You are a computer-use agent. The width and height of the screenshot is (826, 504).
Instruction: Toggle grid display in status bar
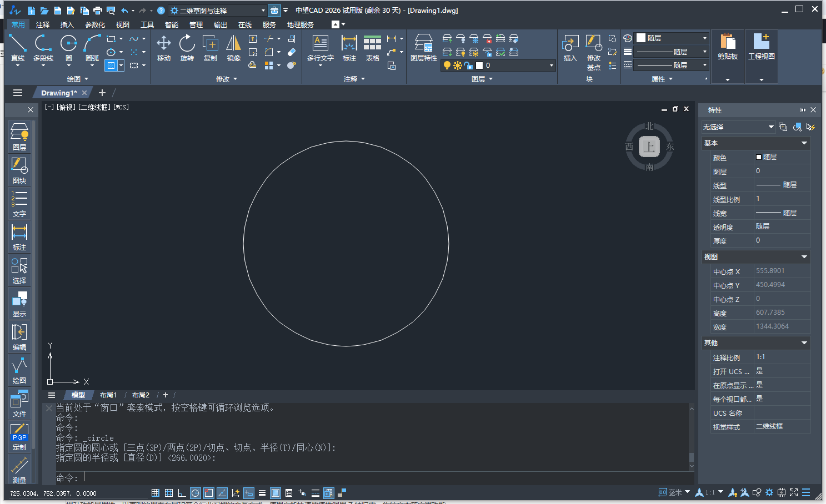(x=169, y=493)
